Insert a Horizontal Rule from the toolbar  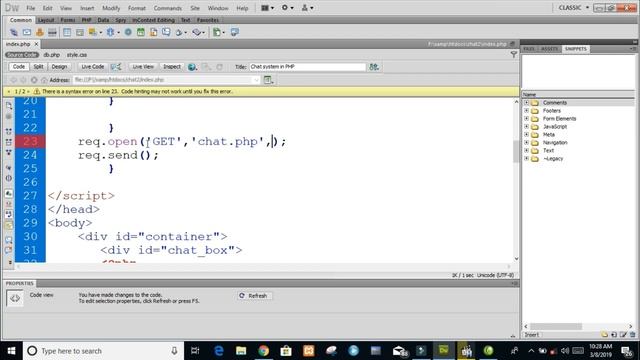[x=52, y=32]
